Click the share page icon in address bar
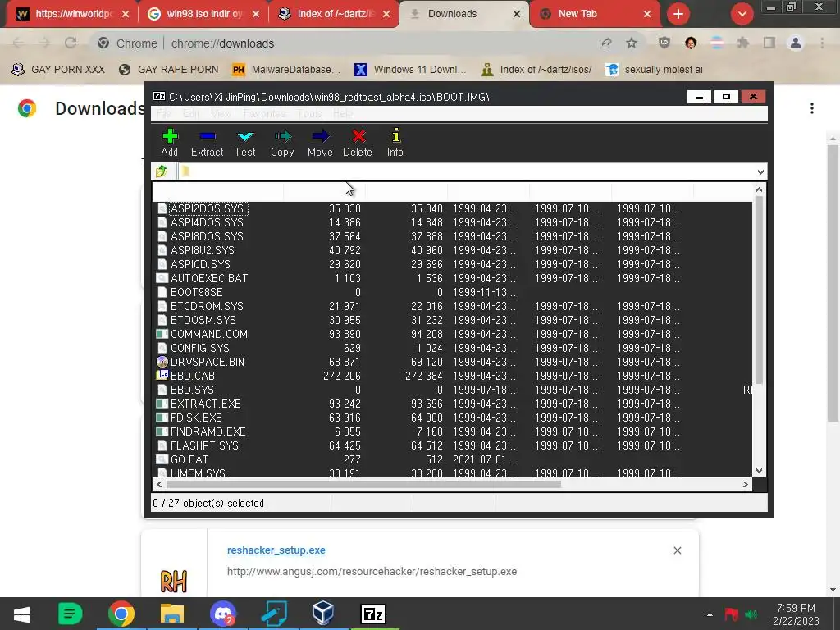The image size is (840, 630). coord(605,43)
